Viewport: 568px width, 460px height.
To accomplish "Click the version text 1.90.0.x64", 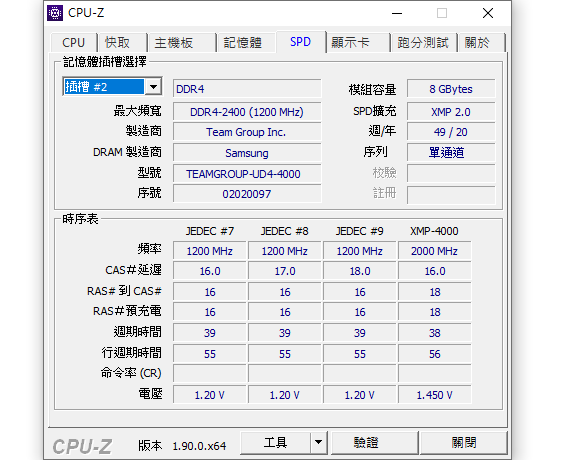I will (x=199, y=446).
